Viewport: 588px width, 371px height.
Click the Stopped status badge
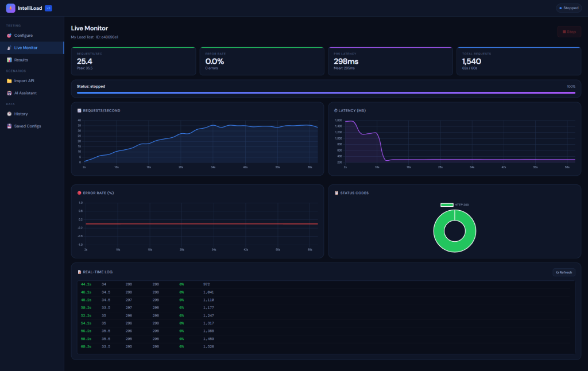point(568,8)
